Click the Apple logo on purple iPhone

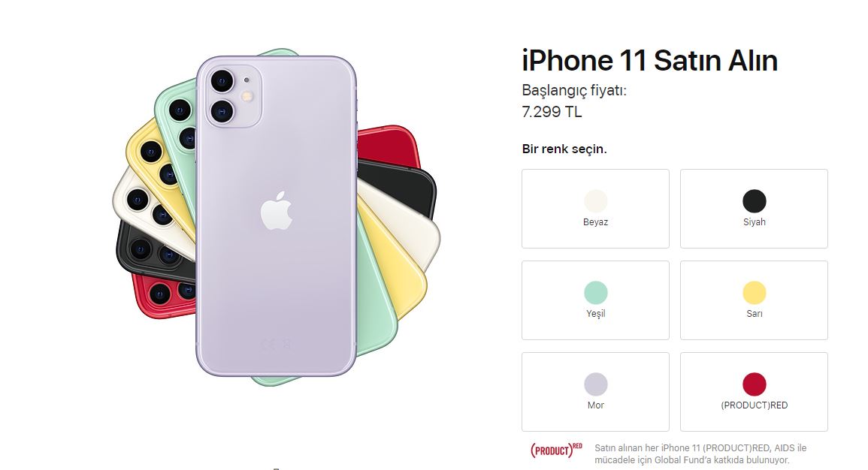277,211
